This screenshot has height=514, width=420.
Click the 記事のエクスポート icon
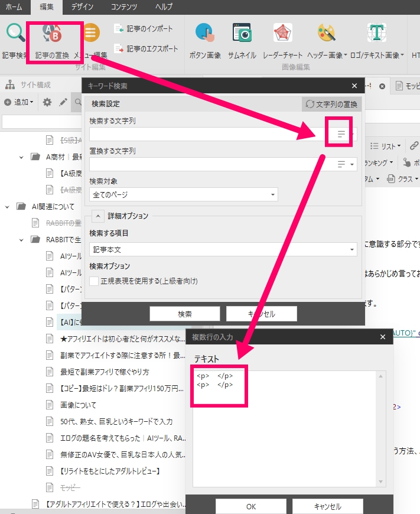click(x=119, y=48)
